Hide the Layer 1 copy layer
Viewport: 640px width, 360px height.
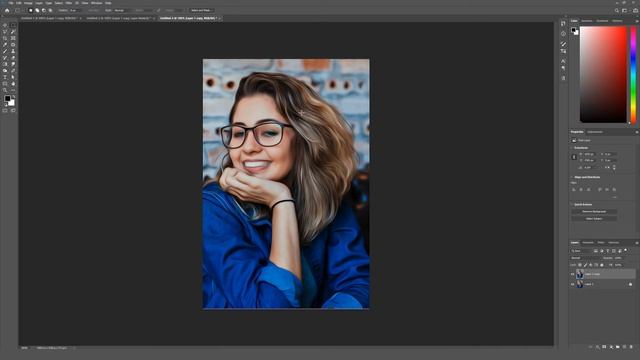(573, 274)
